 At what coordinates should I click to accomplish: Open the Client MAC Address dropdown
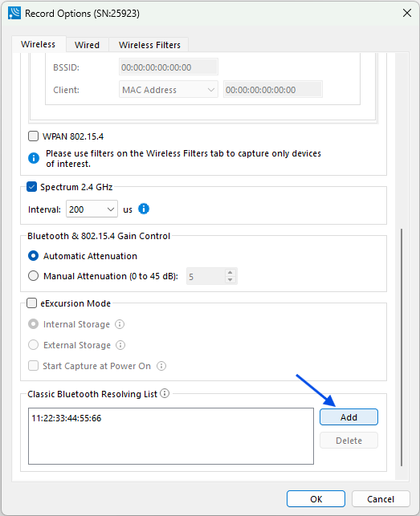click(169, 90)
